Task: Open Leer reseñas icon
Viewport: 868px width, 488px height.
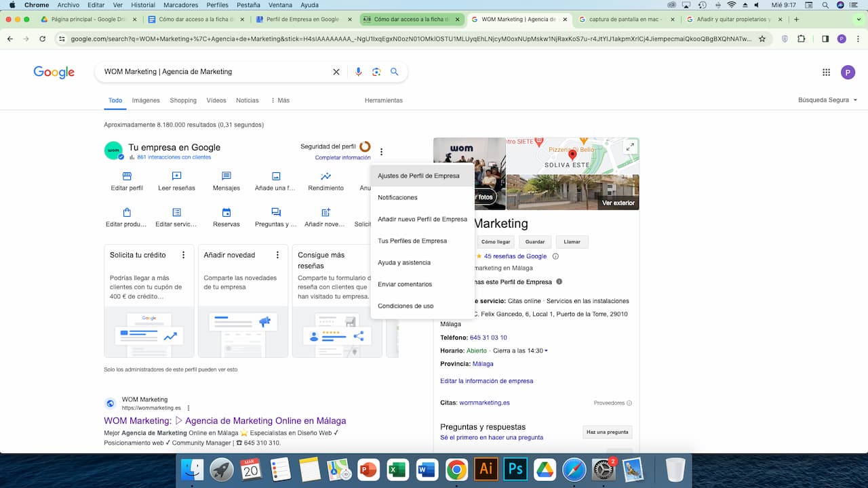Action: click(x=176, y=176)
